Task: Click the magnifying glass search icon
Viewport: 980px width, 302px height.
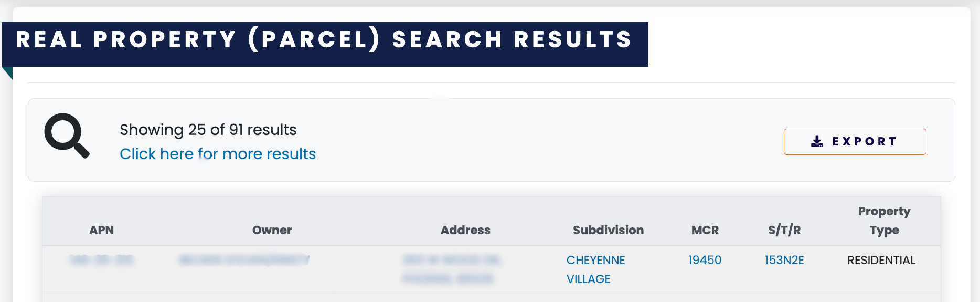Action: click(67, 136)
